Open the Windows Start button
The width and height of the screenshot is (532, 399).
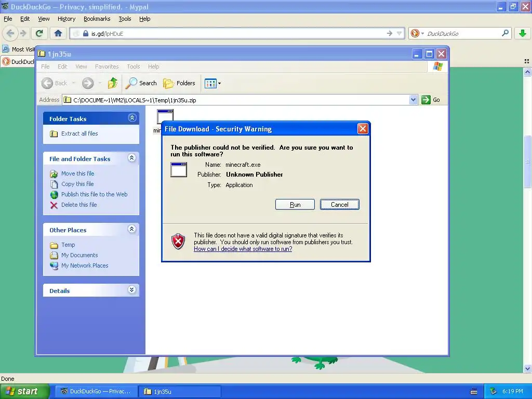[x=25, y=391]
